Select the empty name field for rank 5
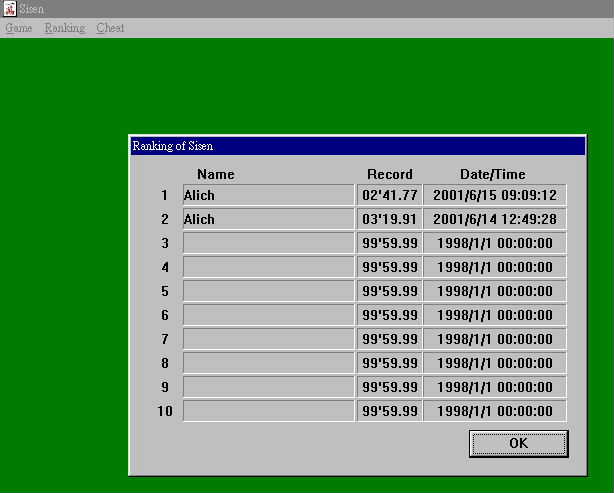The image size is (614, 493). click(x=268, y=291)
